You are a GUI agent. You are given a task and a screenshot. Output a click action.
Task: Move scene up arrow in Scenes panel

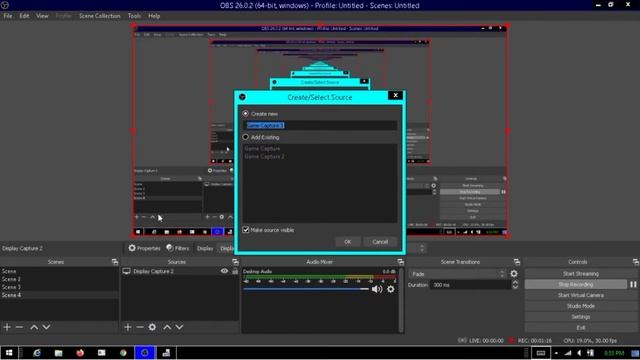click(x=34, y=327)
